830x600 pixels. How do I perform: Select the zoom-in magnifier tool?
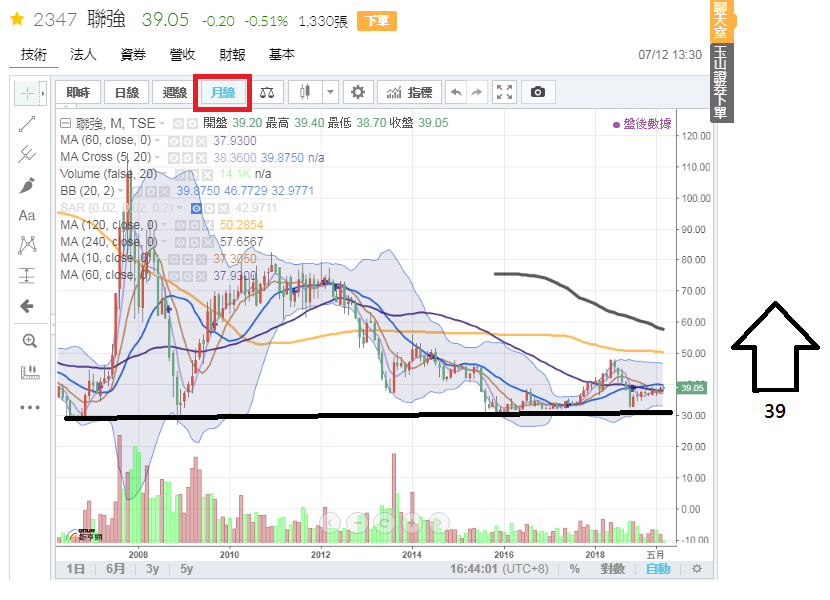click(30, 341)
